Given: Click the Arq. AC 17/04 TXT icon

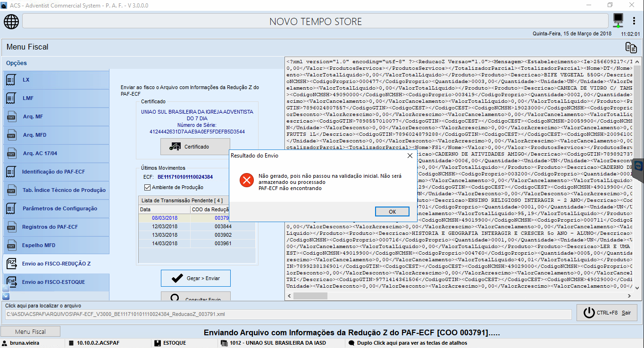Looking at the screenshot, I should click(11, 154).
